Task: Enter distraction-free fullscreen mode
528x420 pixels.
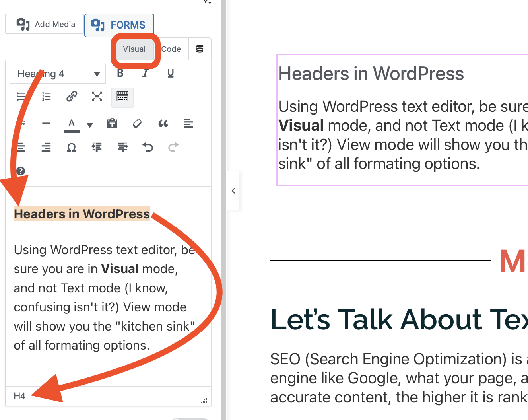Action: coord(97,97)
